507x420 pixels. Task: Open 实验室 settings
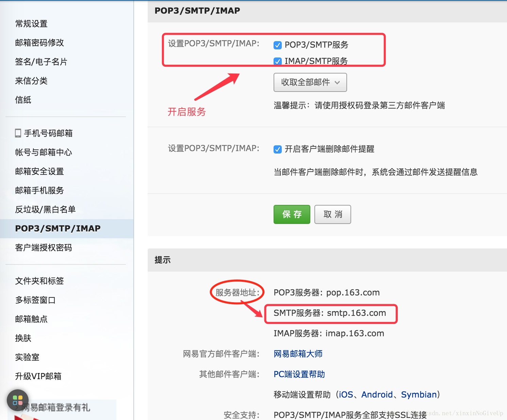(x=27, y=357)
